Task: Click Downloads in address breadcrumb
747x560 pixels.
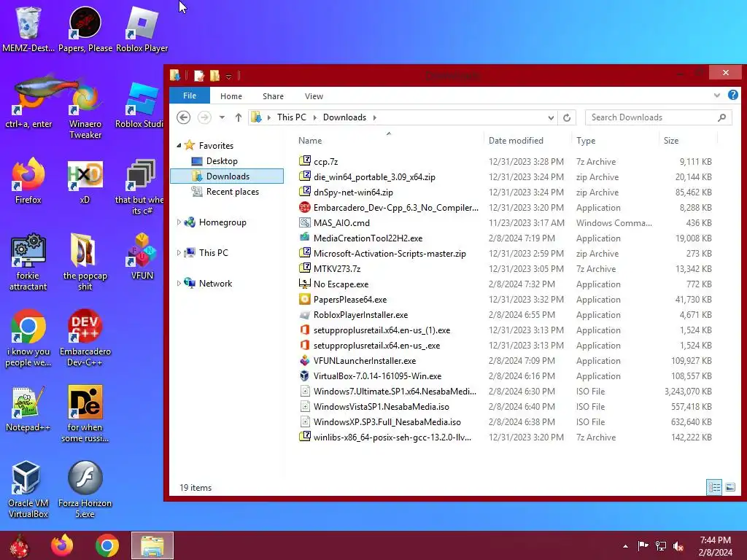Action: click(x=344, y=117)
